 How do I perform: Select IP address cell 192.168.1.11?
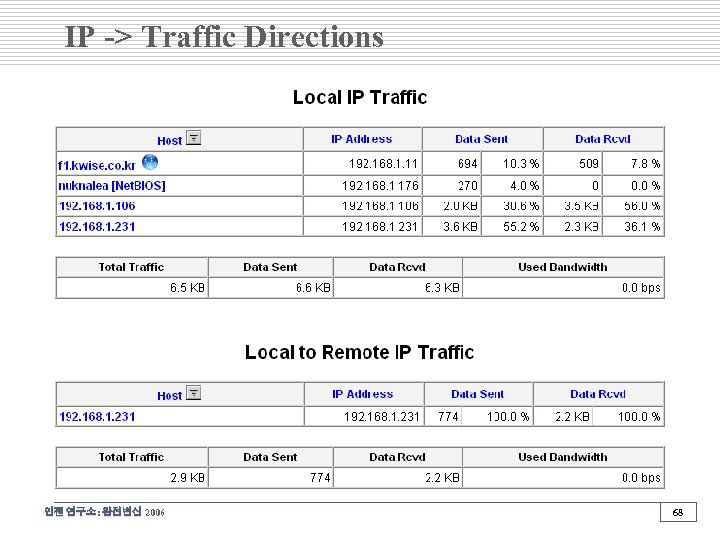363,163
